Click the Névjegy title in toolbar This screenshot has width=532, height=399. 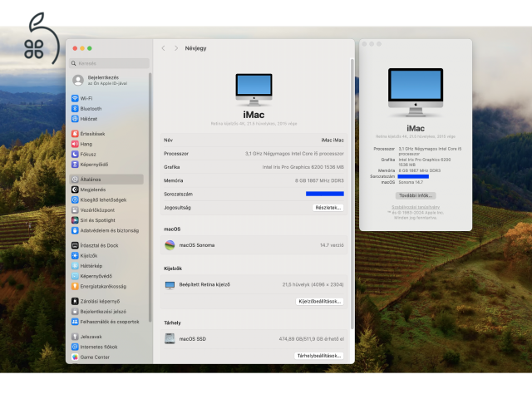tap(196, 48)
